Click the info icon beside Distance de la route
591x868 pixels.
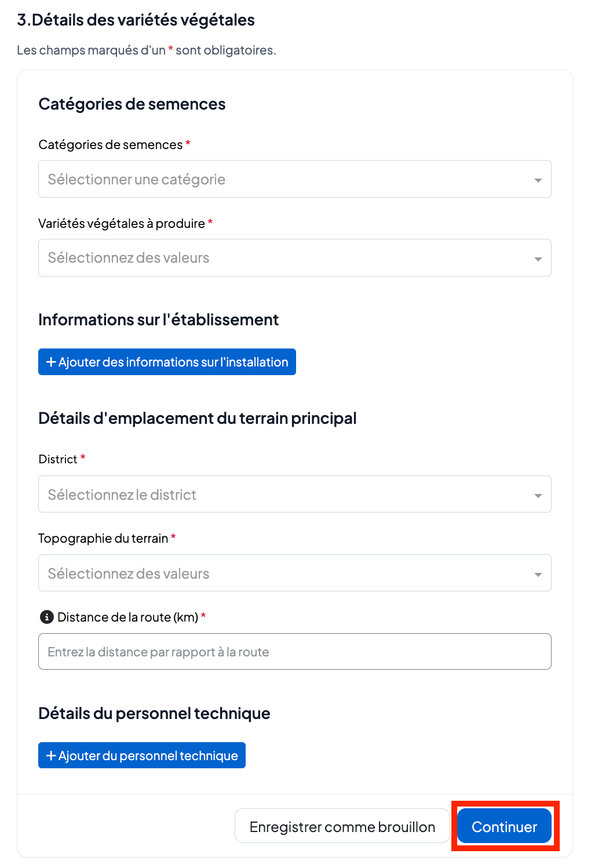(x=46, y=617)
